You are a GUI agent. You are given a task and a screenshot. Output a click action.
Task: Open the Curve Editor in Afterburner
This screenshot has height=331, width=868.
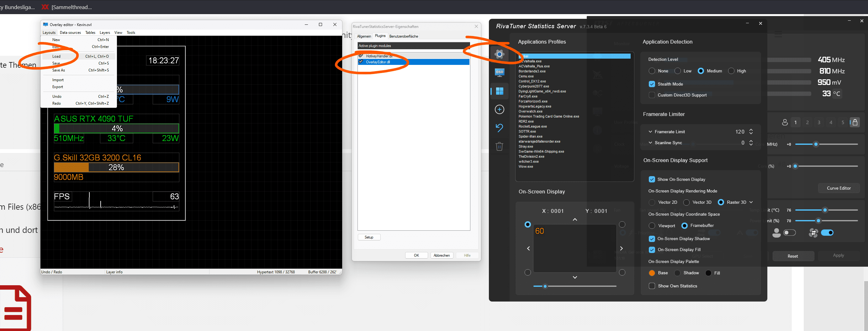(839, 188)
